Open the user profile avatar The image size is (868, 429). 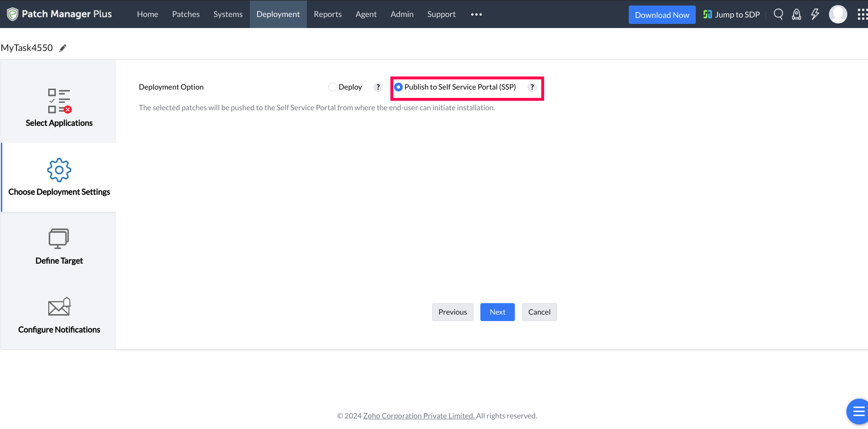pos(838,14)
